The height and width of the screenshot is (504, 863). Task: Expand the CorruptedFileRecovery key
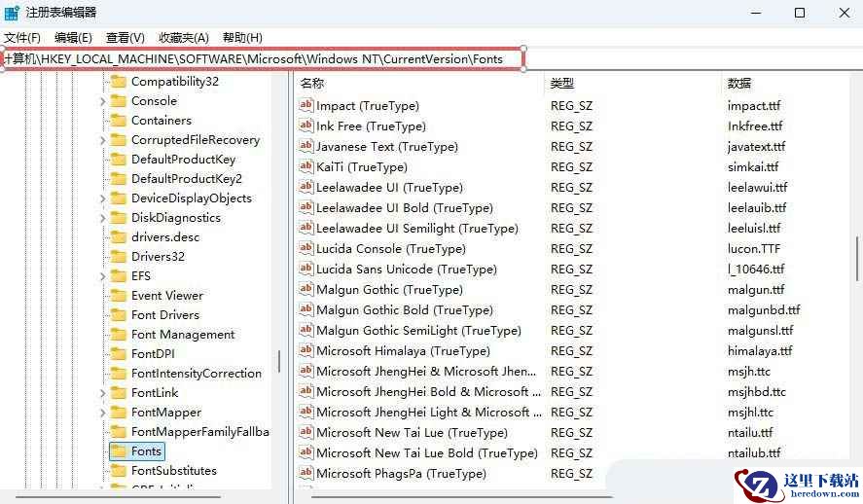pyautogui.click(x=103, y=140)
